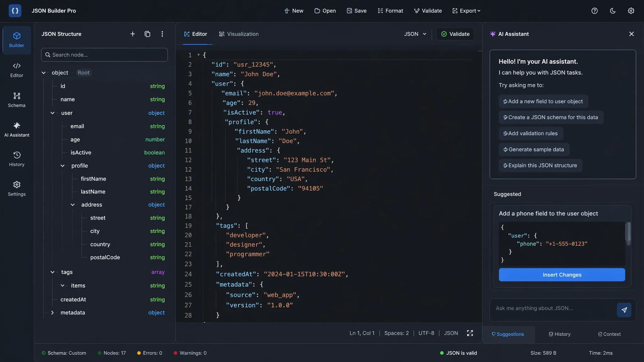This screenshot has width=644, height=362.
Task: Select 'Generate sample data' suggestion
Action: tap(534, 150)
